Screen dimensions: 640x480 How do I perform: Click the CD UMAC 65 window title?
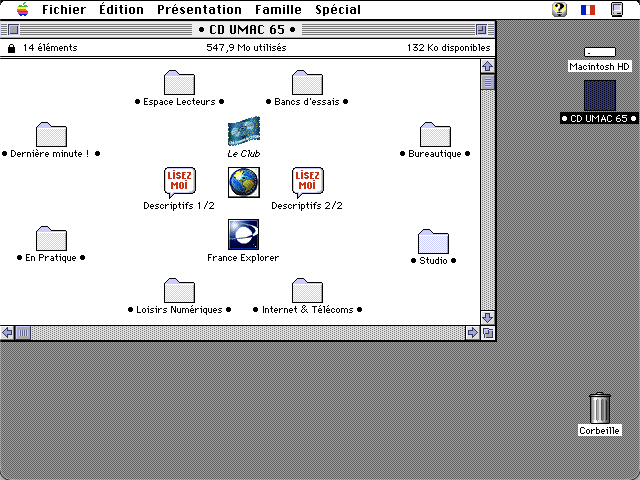pyautogui.click(x=247, y=29)
